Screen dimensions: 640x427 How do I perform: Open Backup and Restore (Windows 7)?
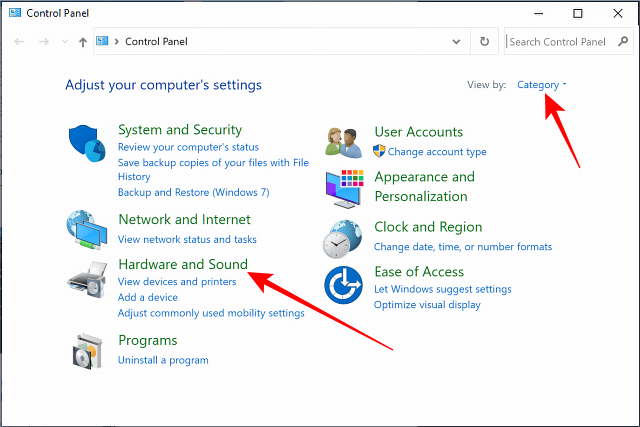[x=193, y=192]
